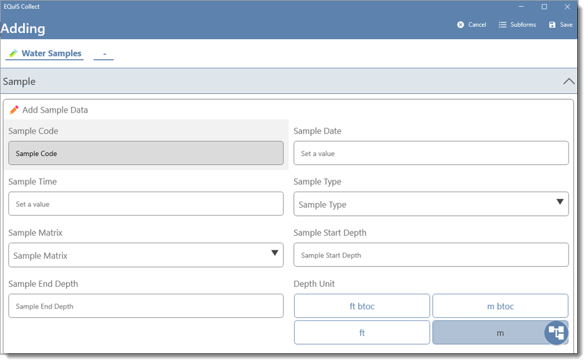
Task: Focus the Sample Code input field
Action: pyautogui.click(x=146, y=153)
